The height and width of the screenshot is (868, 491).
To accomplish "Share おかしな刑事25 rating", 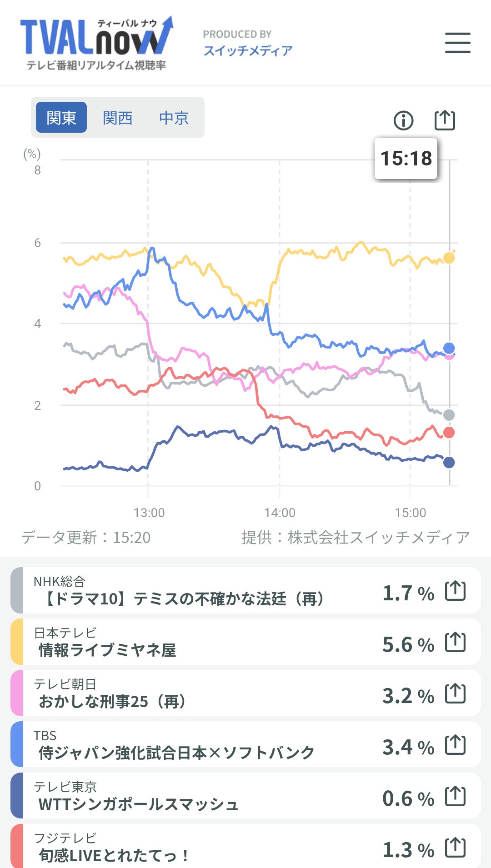I will pyautogui.click(x=455, y=693).
